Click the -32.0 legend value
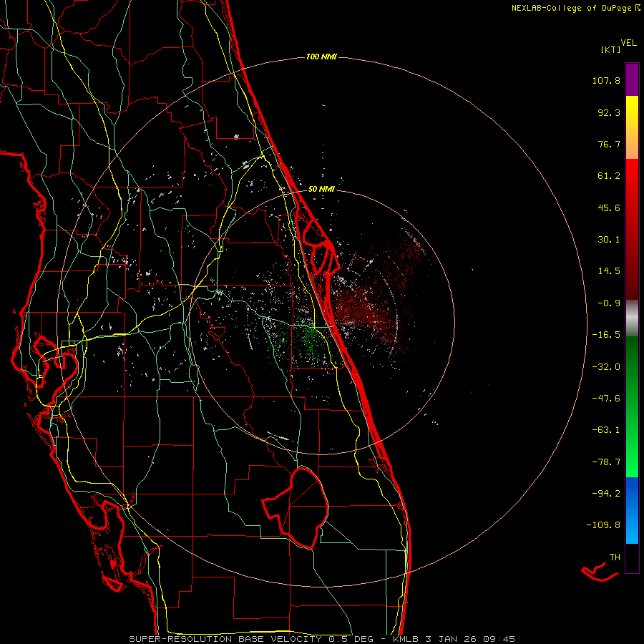Screen dimensions: 644x644 [x=606, y=367]
